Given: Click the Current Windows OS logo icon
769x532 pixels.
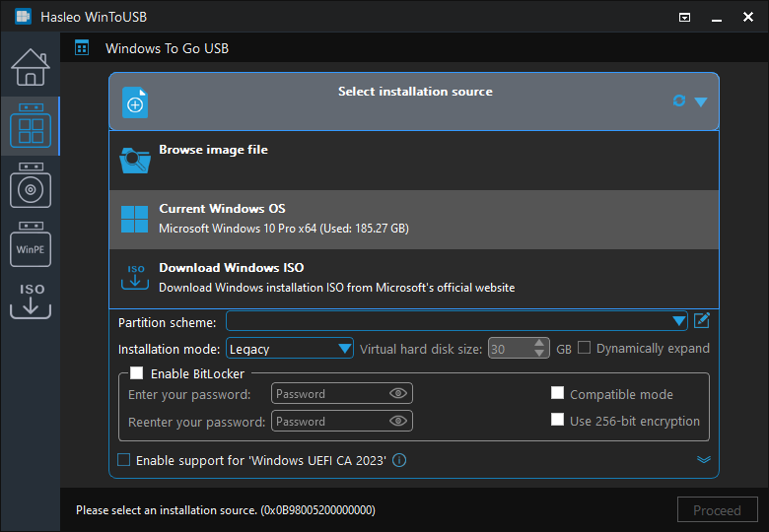Looking at the screenshot, I should 134,219.
